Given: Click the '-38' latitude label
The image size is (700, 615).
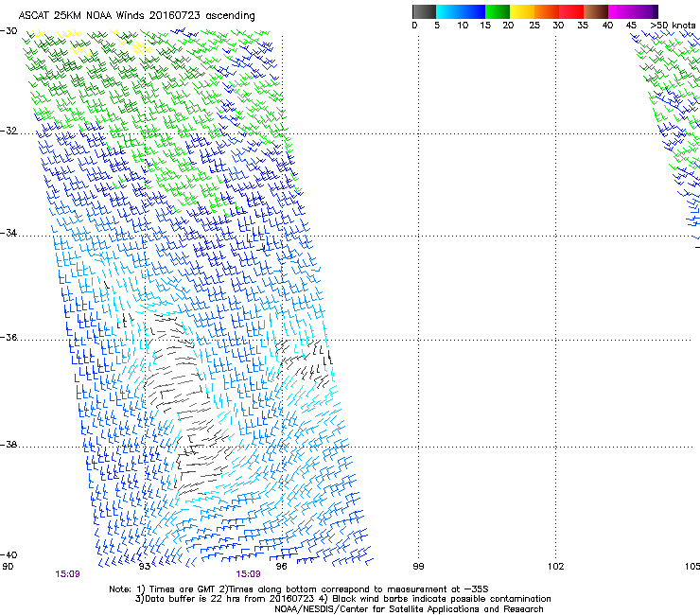Looking at the screenshot, I should pos(9,445).
